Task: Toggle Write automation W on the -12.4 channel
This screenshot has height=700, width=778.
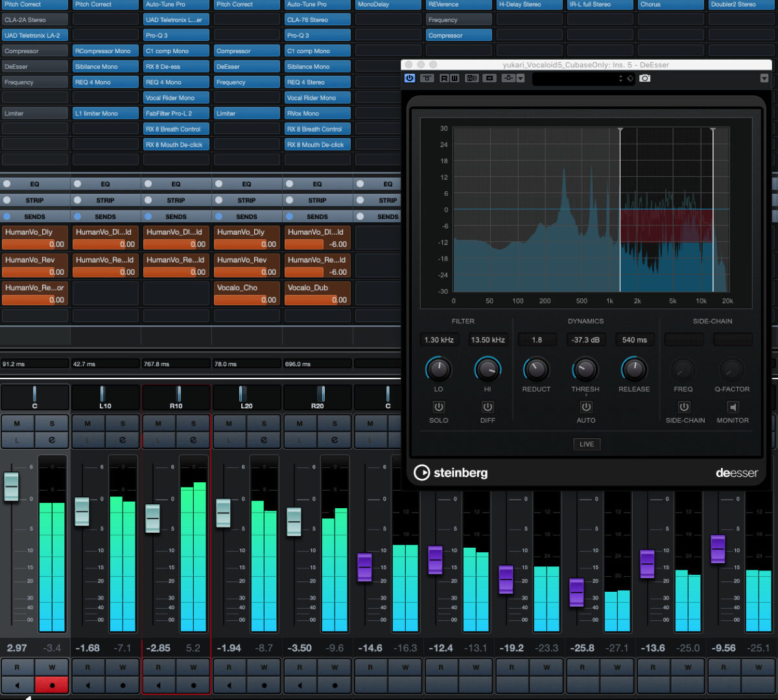Action: [476, 667]
